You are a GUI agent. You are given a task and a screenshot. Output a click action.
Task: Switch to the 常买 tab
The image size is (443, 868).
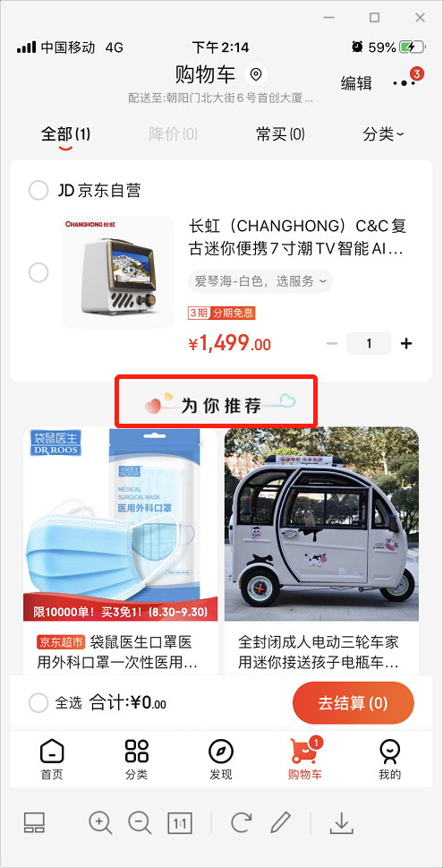pos(280,134)
